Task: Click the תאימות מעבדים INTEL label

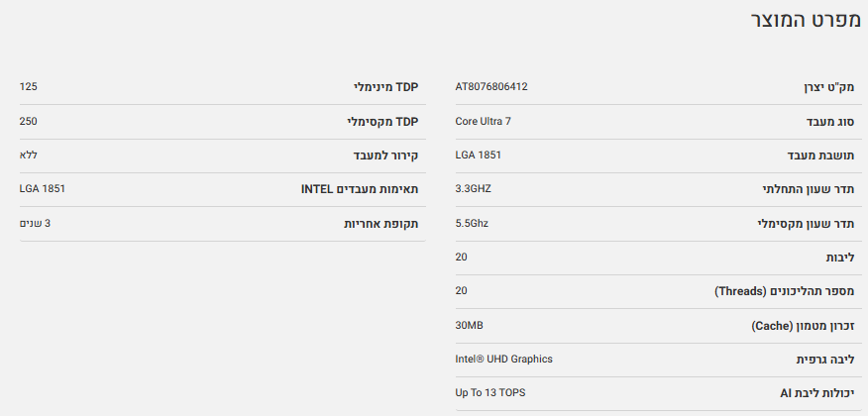Action: 360,189
